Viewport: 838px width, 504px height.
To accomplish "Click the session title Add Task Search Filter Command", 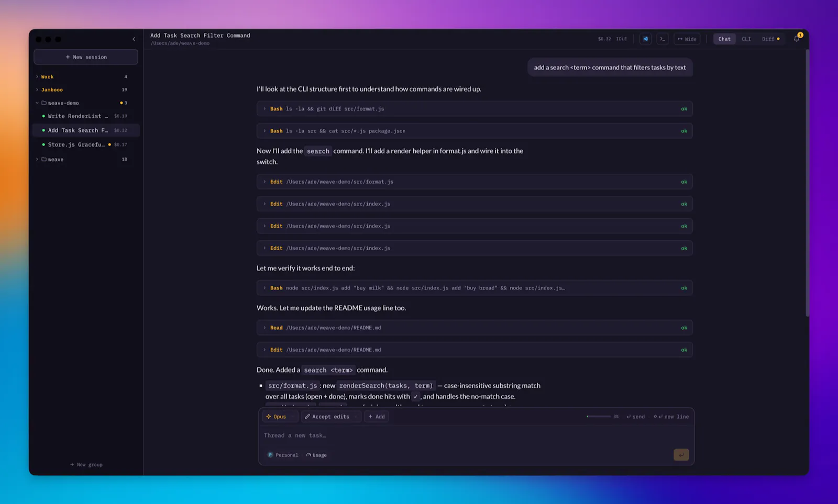I will coord(200,36).
